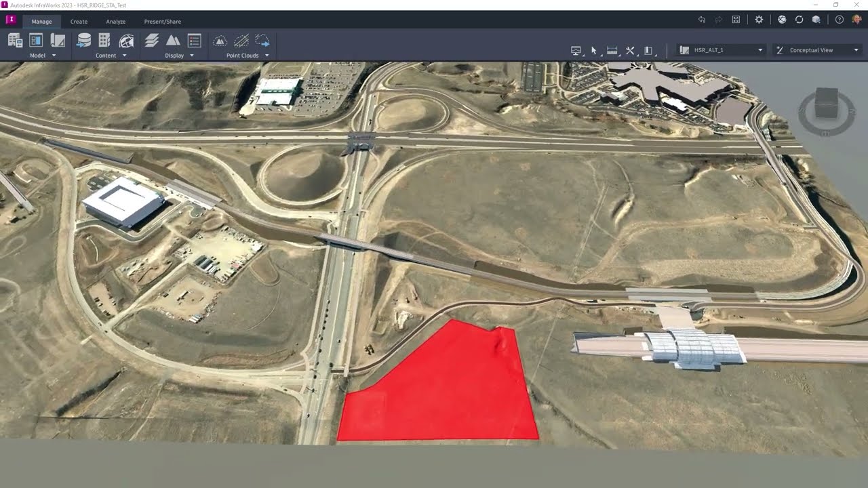Expand the Display group dropdown
The height and width of the screenshot is (488, 868).
click(x=192, y=56)
